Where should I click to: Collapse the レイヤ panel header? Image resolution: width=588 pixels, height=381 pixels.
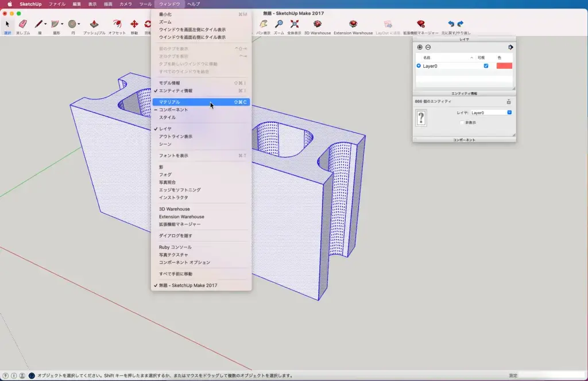(464, 40)
